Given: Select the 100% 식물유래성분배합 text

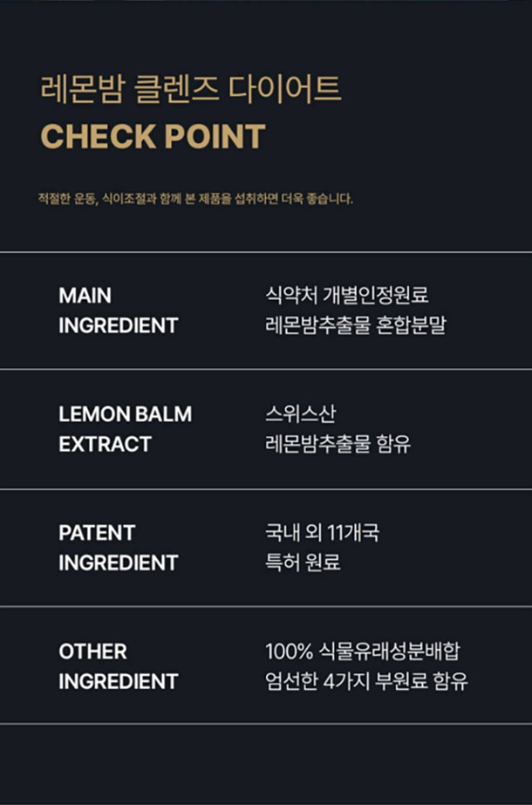Looking at the screenshot, I should pyautogui.click(x=362, y=651).
